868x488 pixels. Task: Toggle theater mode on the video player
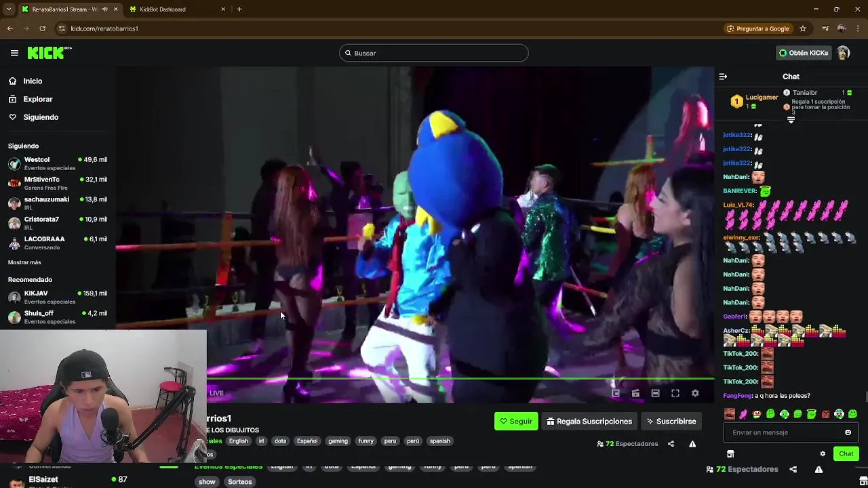point(655,393)
